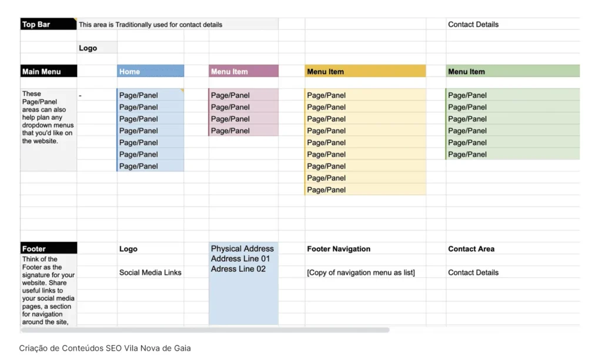Select the pink Menu Item header
Viewport: 602px width, 364px height.
click(243, 72)
